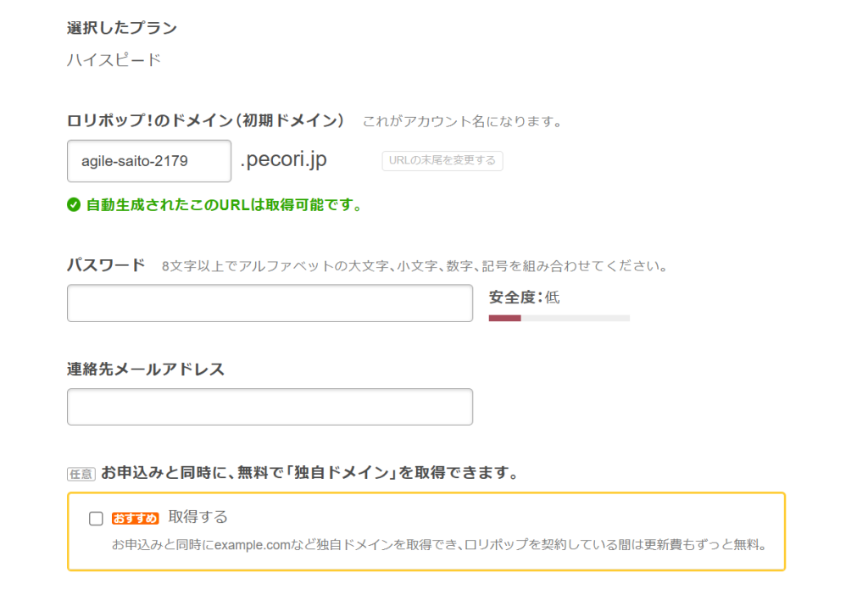
Task: Enable the 取得する custom domain checkbox
Action: coord(96,519)
